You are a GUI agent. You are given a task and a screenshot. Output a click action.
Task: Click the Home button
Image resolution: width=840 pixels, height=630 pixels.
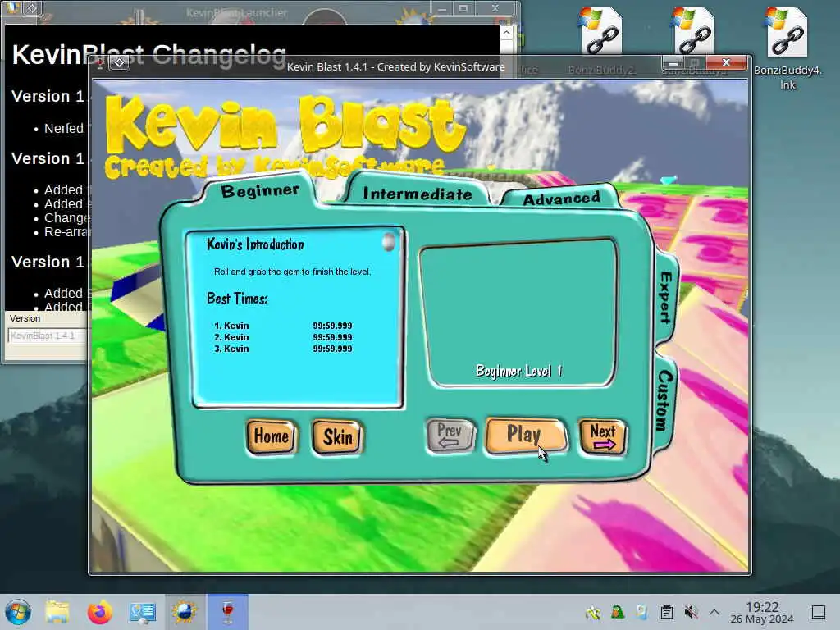(x=271, y=436)
